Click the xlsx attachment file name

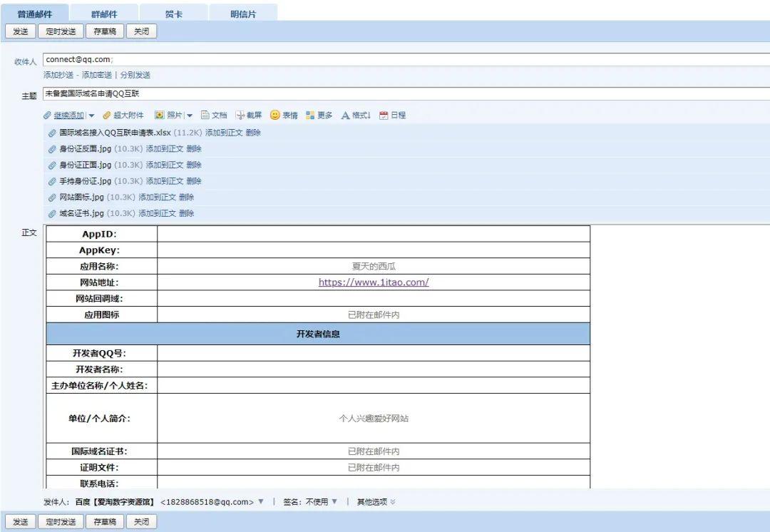coord(115,133)
